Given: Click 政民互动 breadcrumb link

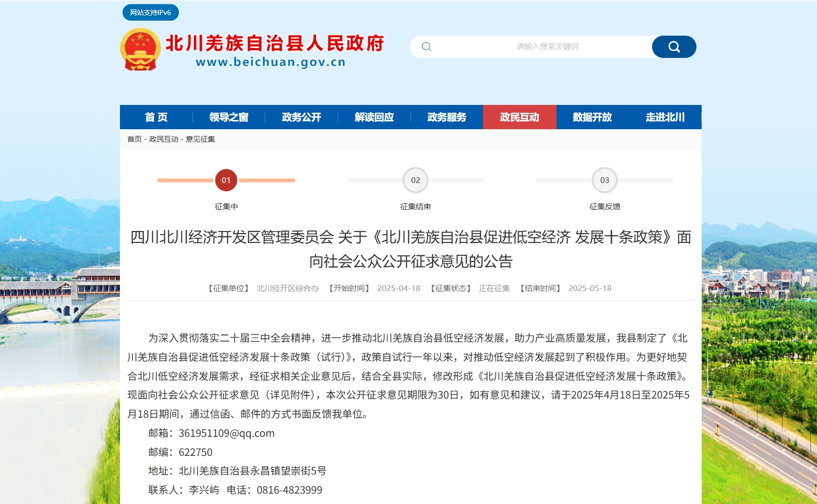Looking at the screenshot, I should click(x=163, y=139).
